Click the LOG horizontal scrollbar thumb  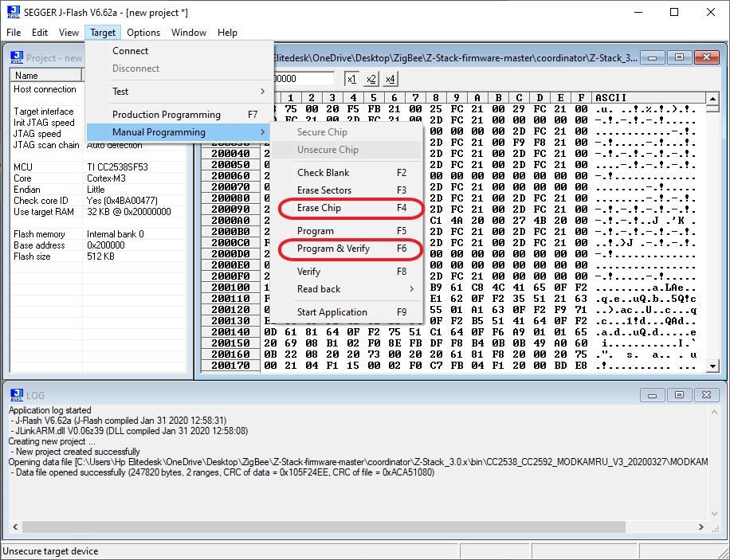pos(324,527)
